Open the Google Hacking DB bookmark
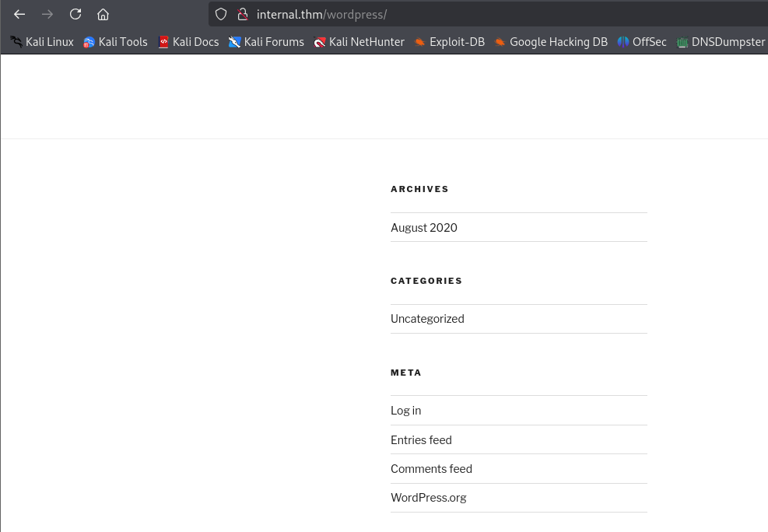 click(551, 42)
